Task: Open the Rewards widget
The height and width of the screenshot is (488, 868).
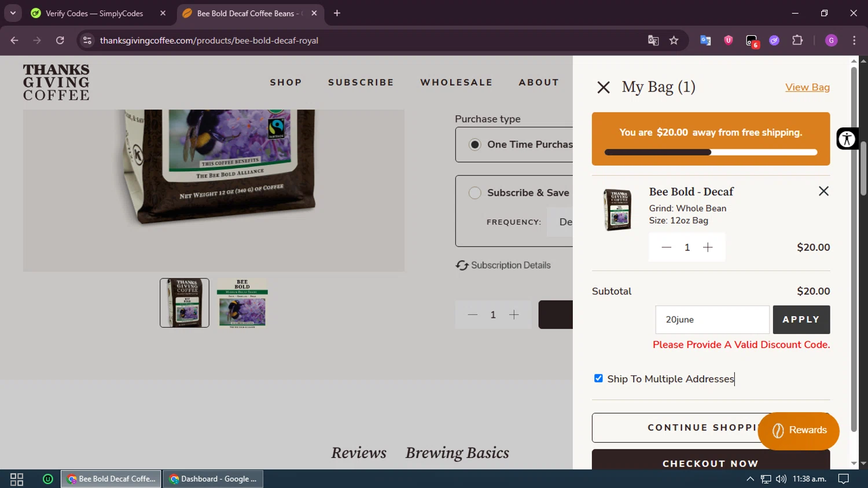Action: [x=799, y=431]
